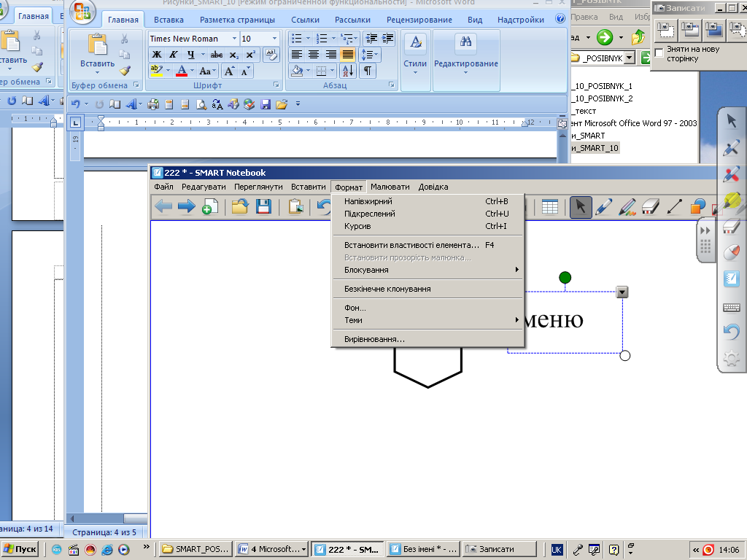Click the text highlight color button in Word

pyautogui.click(x=156, y=71)
